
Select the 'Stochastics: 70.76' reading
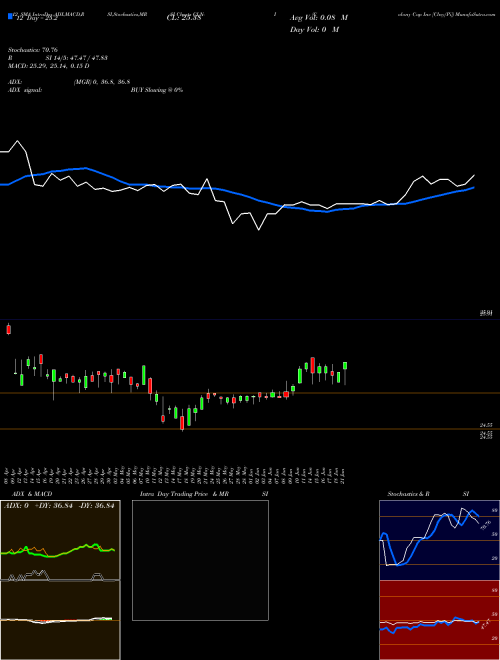[x=33, y=50]
